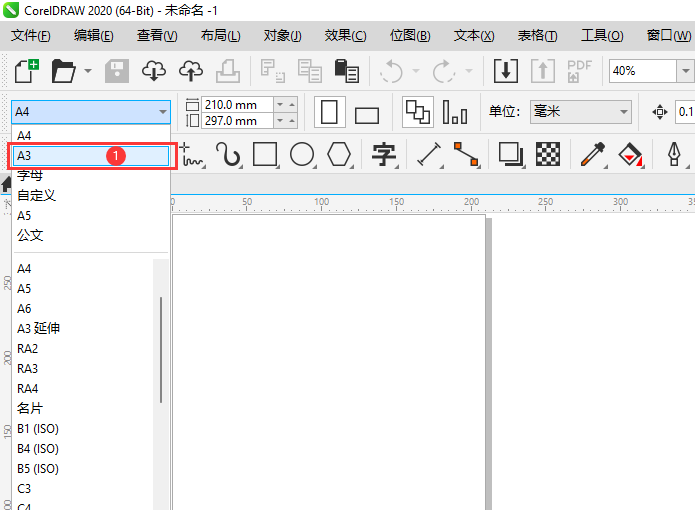695x510 pixels.
Task: Click the page size list scrollbar
Action: [x=161, y=350]
